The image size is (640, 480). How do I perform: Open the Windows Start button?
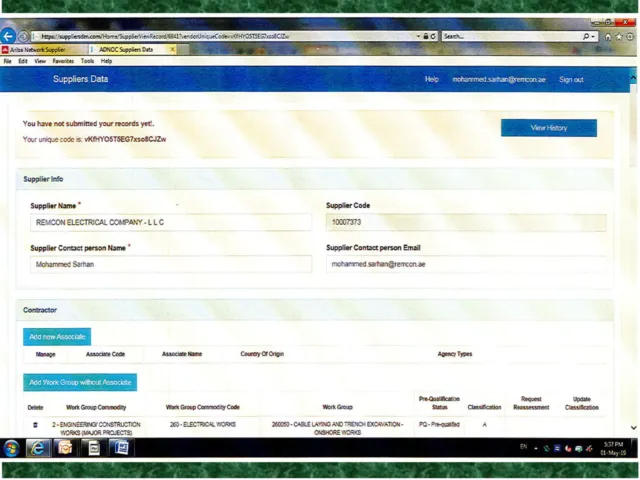click(x=11, y=448)
